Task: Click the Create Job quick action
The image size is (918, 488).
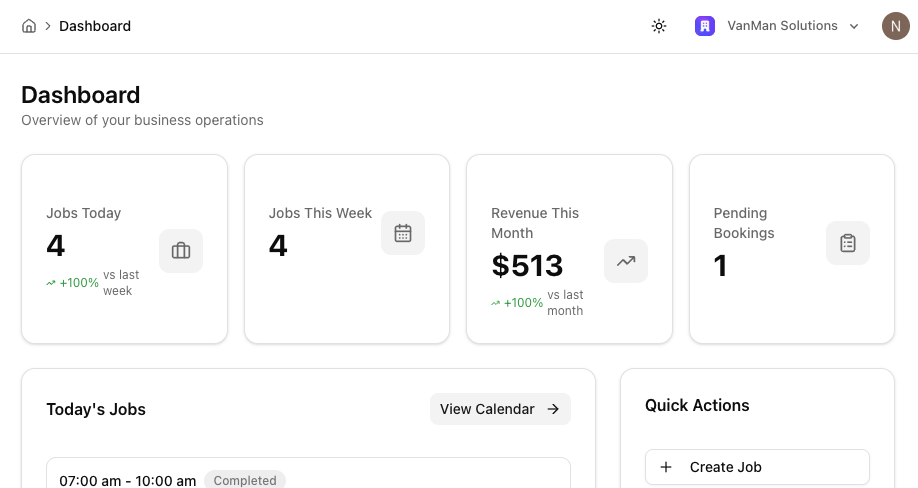Action: [758, 467]
